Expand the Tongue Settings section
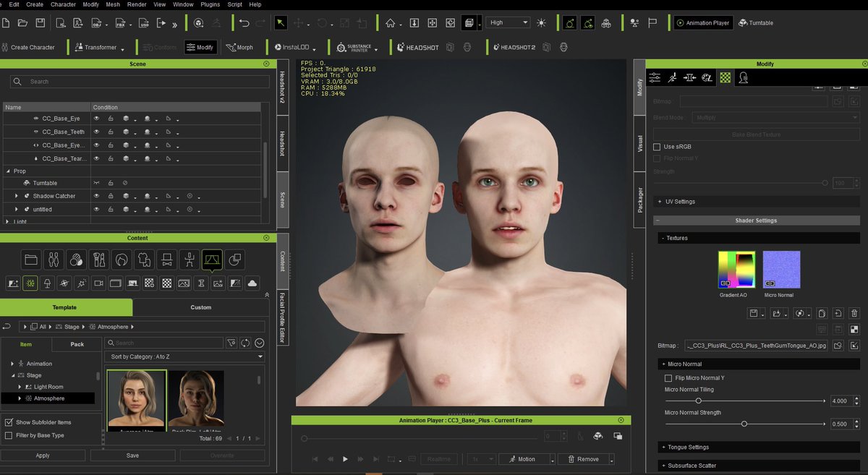868x475 pixels. click(757, 448)
